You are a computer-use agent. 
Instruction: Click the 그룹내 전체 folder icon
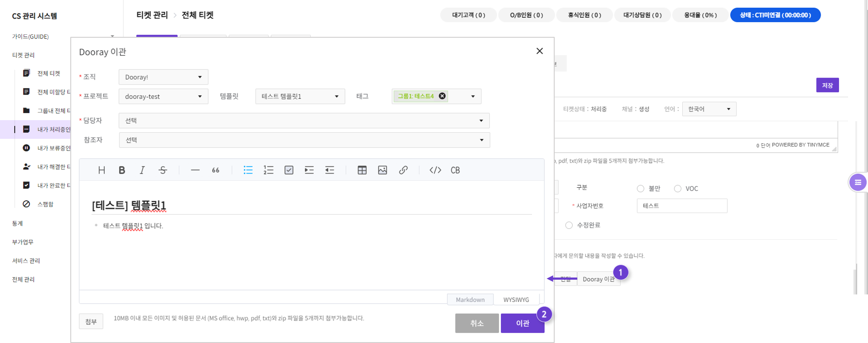(26, 110)
